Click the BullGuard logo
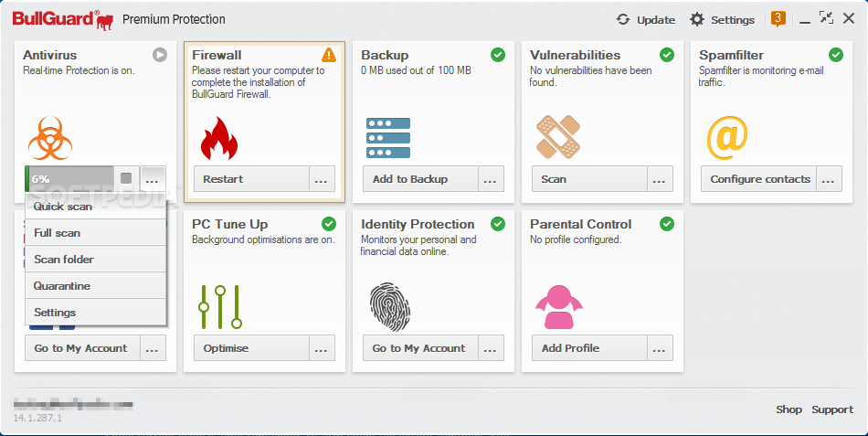The width and height of the screenshot is (868, 436). coord(64,19)
